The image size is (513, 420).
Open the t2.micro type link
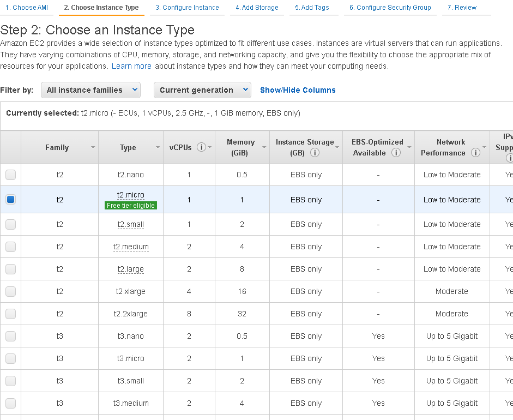[x=130, y=195]
